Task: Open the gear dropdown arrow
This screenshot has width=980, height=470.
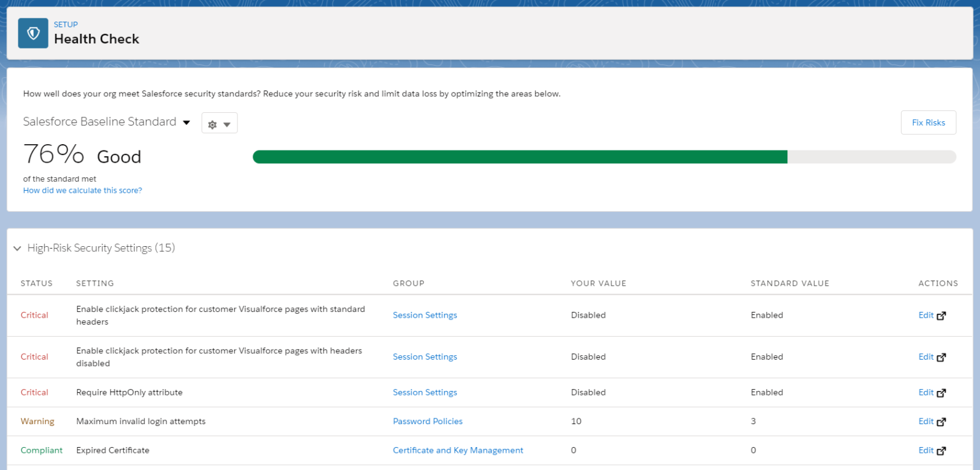Action: pyautogui.click(x=226, y=122)
